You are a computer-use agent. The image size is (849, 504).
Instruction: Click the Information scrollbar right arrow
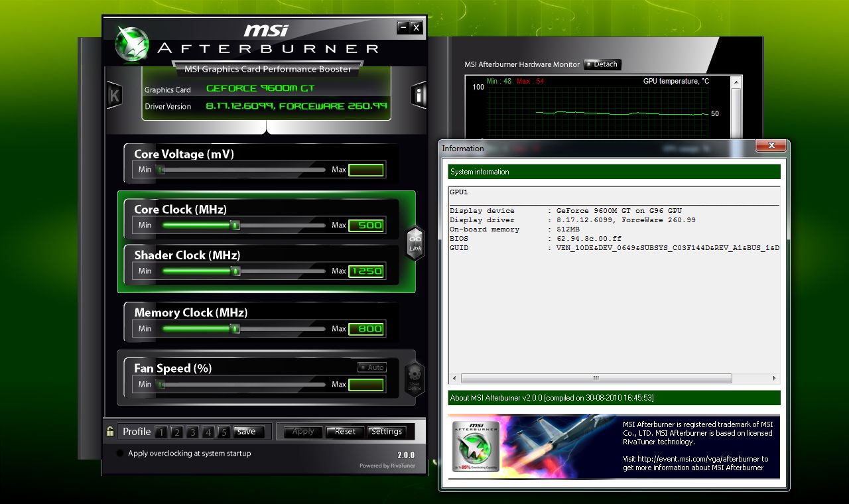pos(774,379)
